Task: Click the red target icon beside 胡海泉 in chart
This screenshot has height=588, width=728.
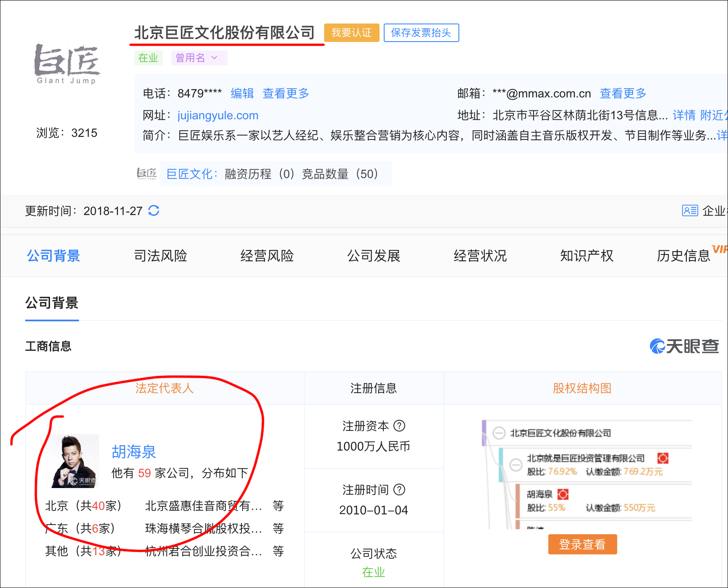Action: 563,494
